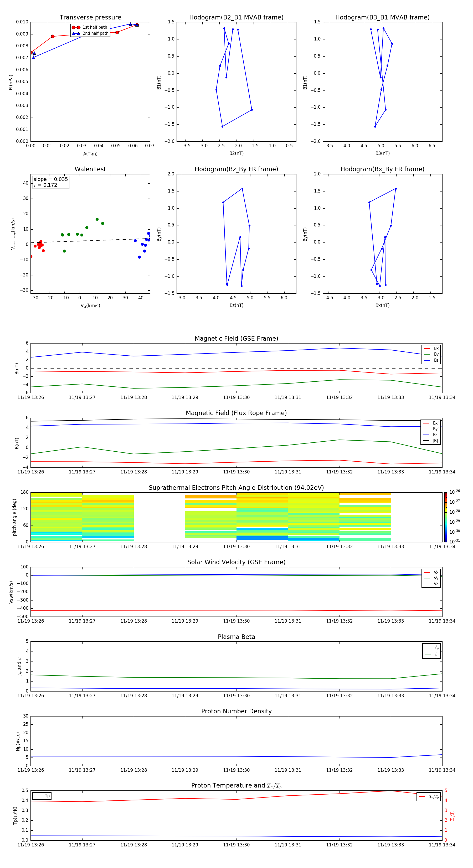The height and width of the screenshot is (868, 473).
Task: Click the 'A(T·m)' x-axis label
Action: 90,154
